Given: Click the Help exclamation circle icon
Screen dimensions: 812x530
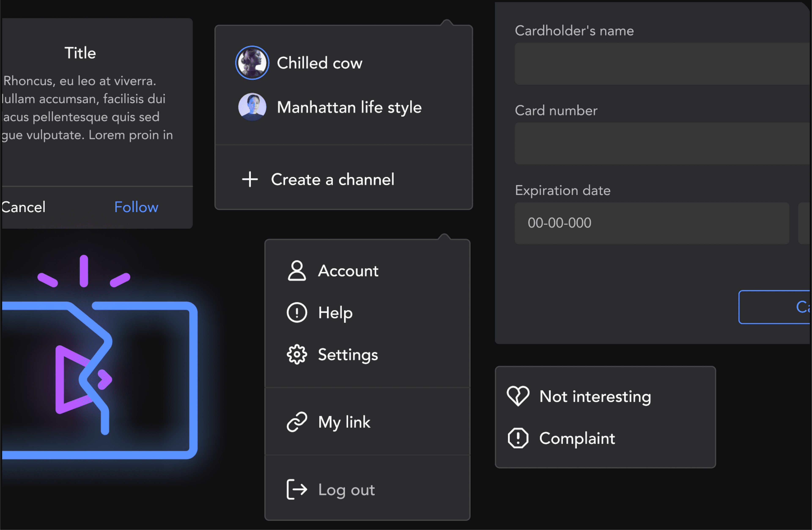Looking at the screenshot, I should pyautogui.click(x=297, y=312).
